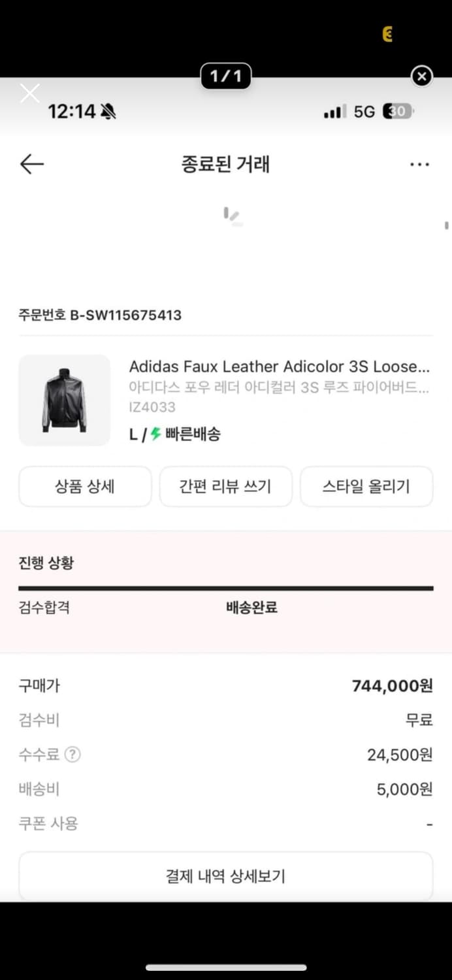This screenshot has width=452, height=980.
Task: Tap the 배송완료 status label
Action: point(251,608)
